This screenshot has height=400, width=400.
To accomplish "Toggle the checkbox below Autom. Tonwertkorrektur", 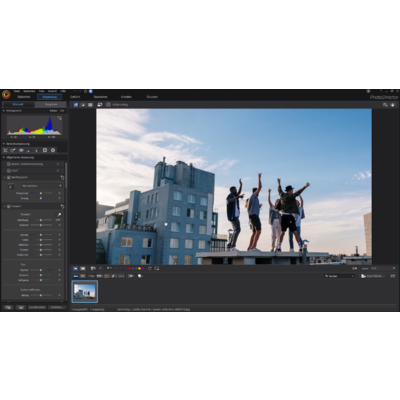I will tap(9, 171).
